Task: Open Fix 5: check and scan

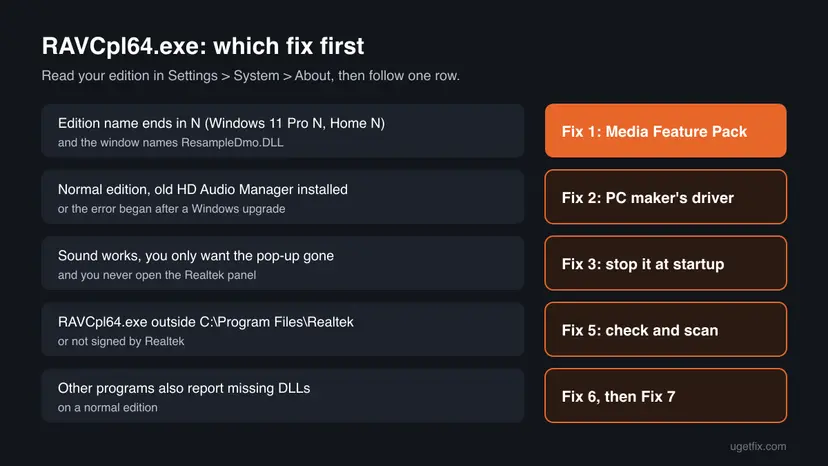Action: click(665, 330)
